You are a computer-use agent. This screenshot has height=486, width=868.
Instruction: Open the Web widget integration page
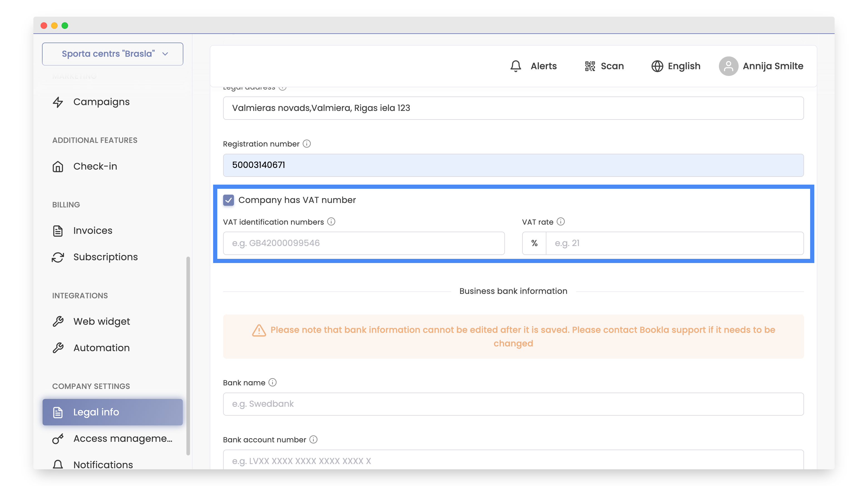(102, 321)
